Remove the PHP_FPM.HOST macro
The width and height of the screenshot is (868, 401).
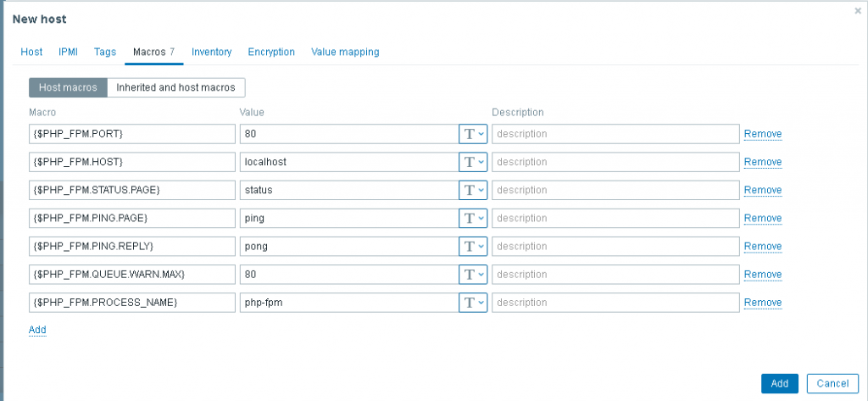tap(762, 162)
